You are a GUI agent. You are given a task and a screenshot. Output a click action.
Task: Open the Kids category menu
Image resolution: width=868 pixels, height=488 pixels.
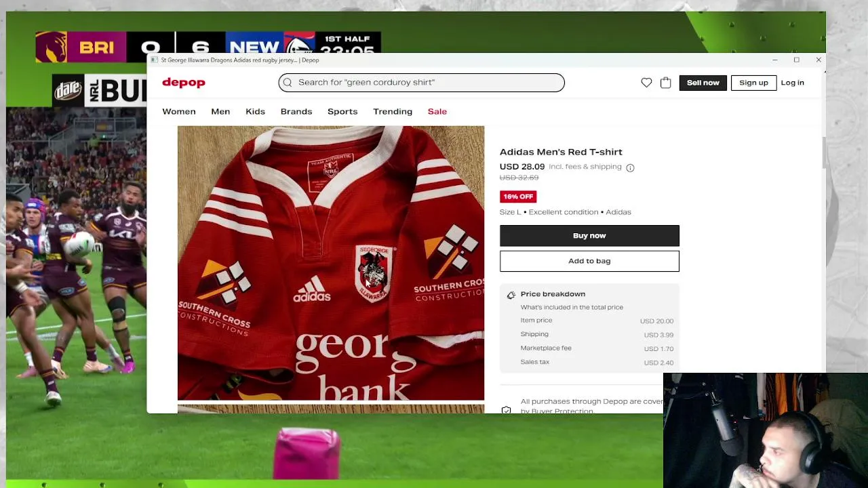pos(255,111)
